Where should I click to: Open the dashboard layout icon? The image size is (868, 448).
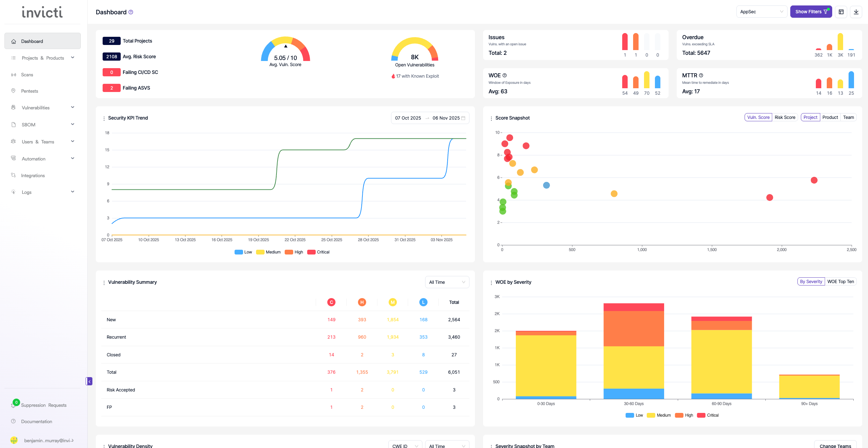(841, 12)
